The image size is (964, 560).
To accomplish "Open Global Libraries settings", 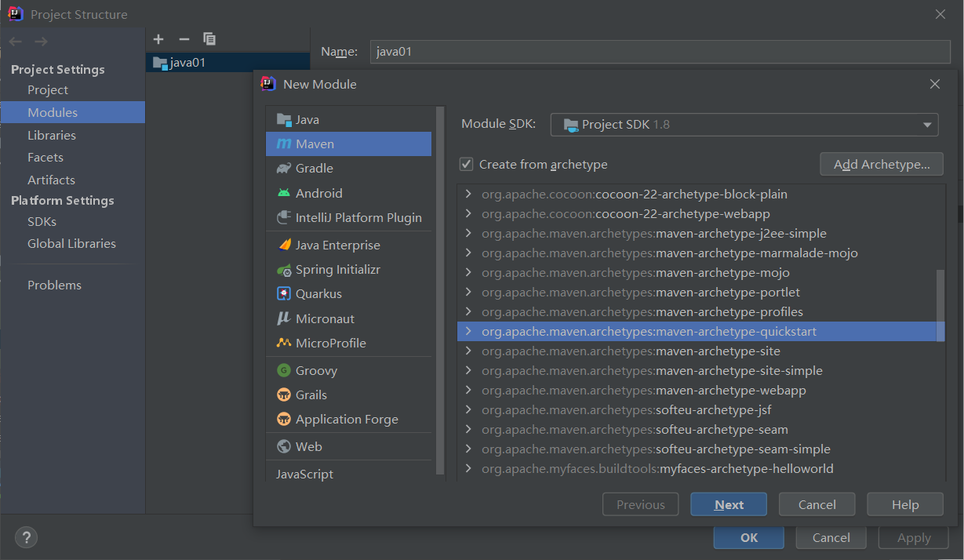I will tap(72, 243).
